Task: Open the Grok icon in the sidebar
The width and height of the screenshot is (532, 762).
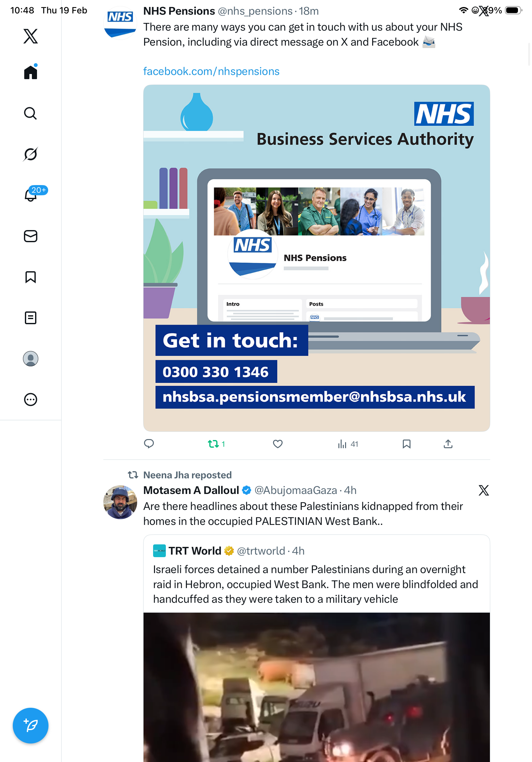Action: point(31,154)
